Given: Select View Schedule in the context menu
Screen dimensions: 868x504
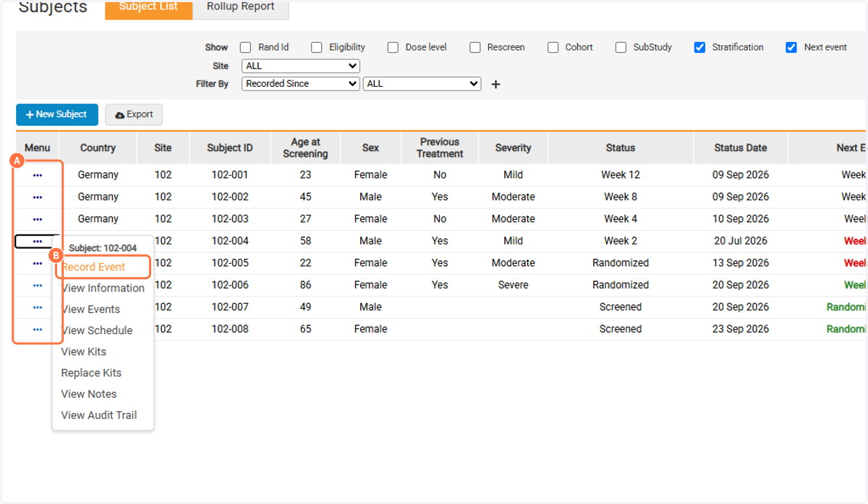Looking at the screenshot, I should (x=97, y=330).
